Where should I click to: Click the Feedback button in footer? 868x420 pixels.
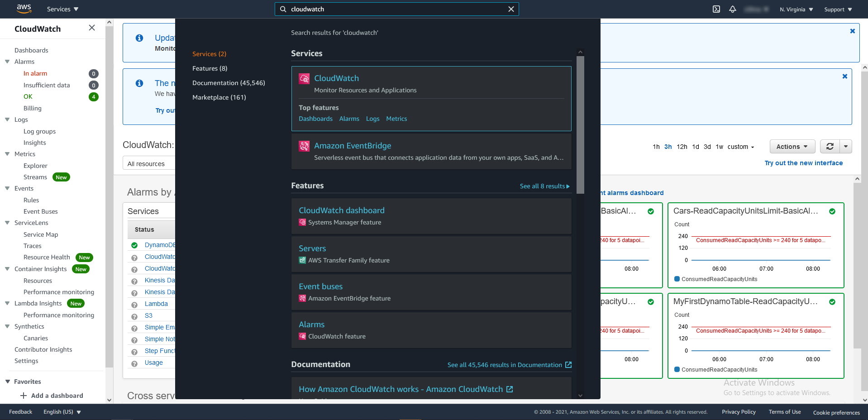(20, 412)
